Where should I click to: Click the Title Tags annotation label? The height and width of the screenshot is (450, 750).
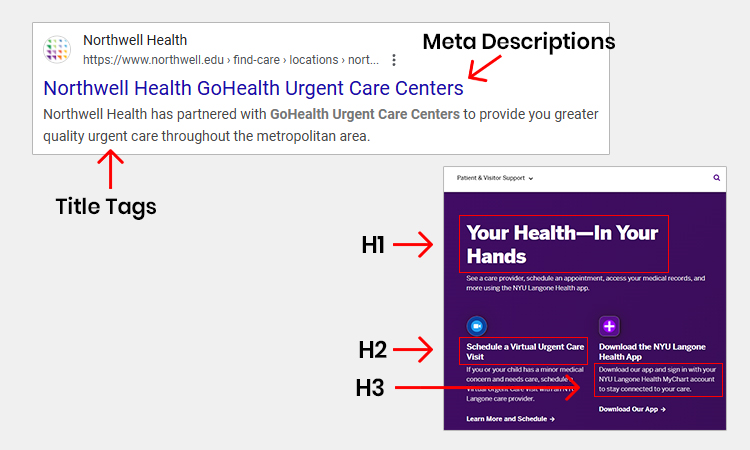pyautogui.click(x=106, y=207)
